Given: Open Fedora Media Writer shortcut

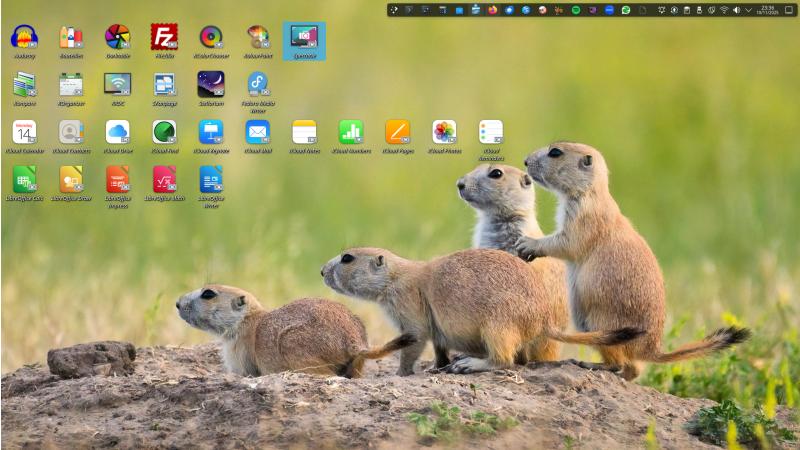Looking at the screenshot, I should pyautogui.click(x=257, y=85).
